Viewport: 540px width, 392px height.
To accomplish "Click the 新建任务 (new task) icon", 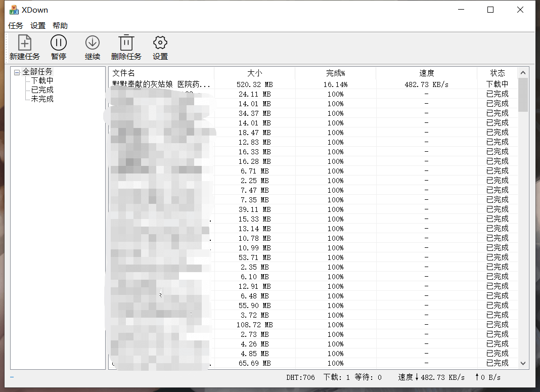I will click(24, 43).
